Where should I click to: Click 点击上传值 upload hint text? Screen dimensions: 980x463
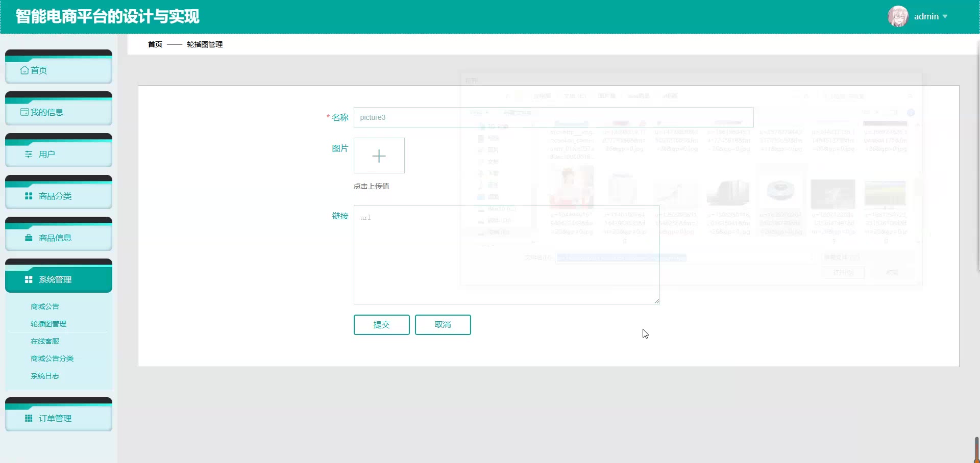[x=372, y=186]
